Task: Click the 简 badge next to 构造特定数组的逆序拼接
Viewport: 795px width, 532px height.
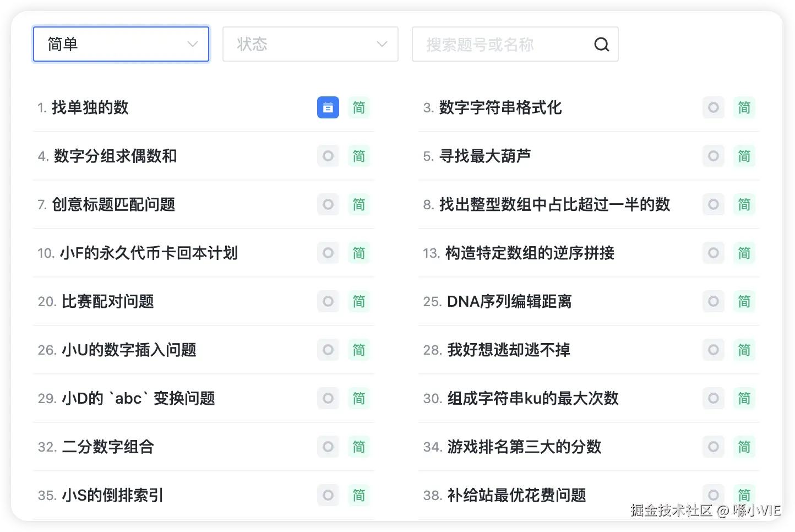Action: [x=744, y=253]
